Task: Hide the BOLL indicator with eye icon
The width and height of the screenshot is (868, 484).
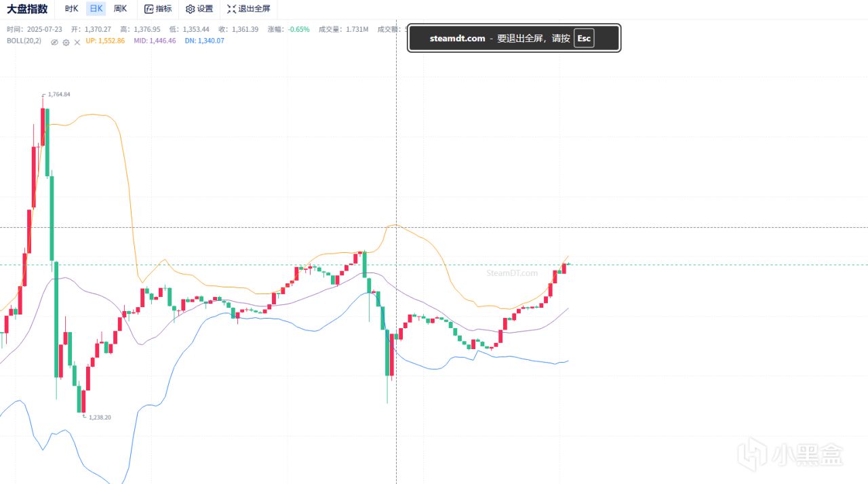Action: (55, 42)
